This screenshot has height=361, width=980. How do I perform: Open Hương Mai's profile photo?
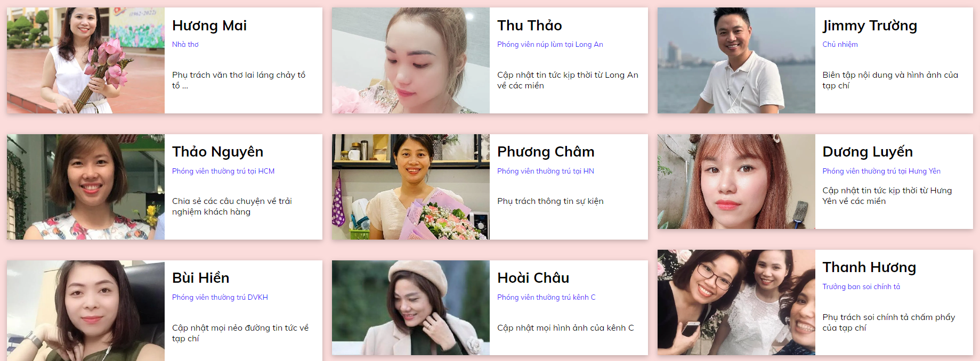click(x=86, y=60)
